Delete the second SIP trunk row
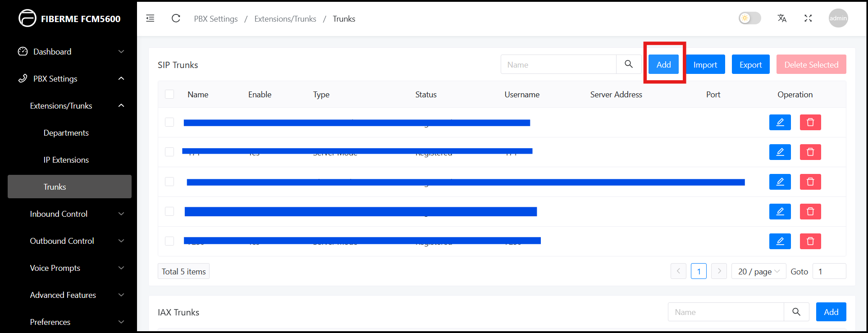The width and height of the screenshot is (868, 333). [810, 152]
